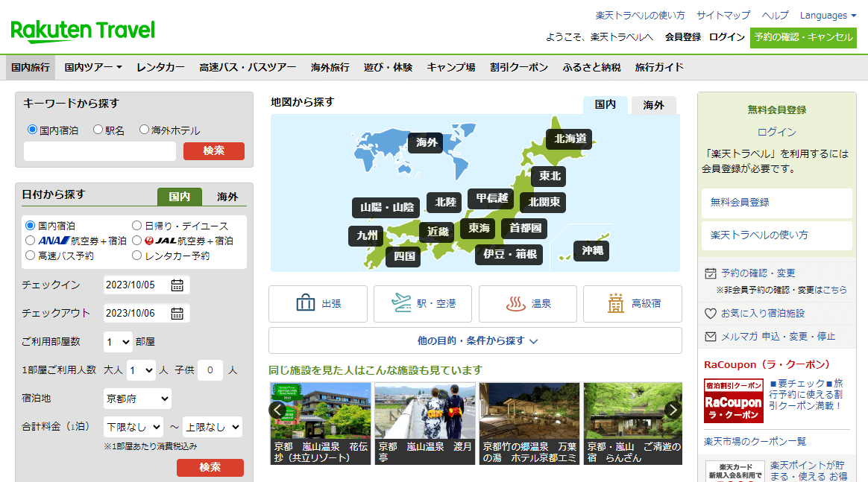Switch to the 海外 tab above the map
The image size is (868, 482).
point(653,105)
